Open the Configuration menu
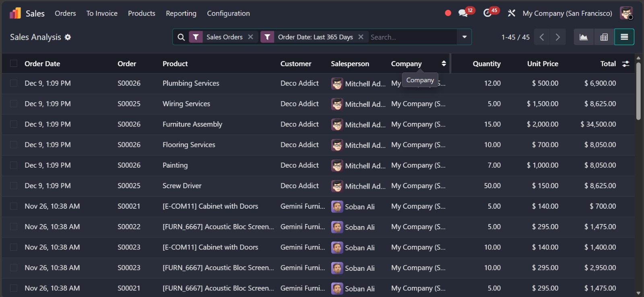This screenshot has height=297, width=644. point(228,13)
